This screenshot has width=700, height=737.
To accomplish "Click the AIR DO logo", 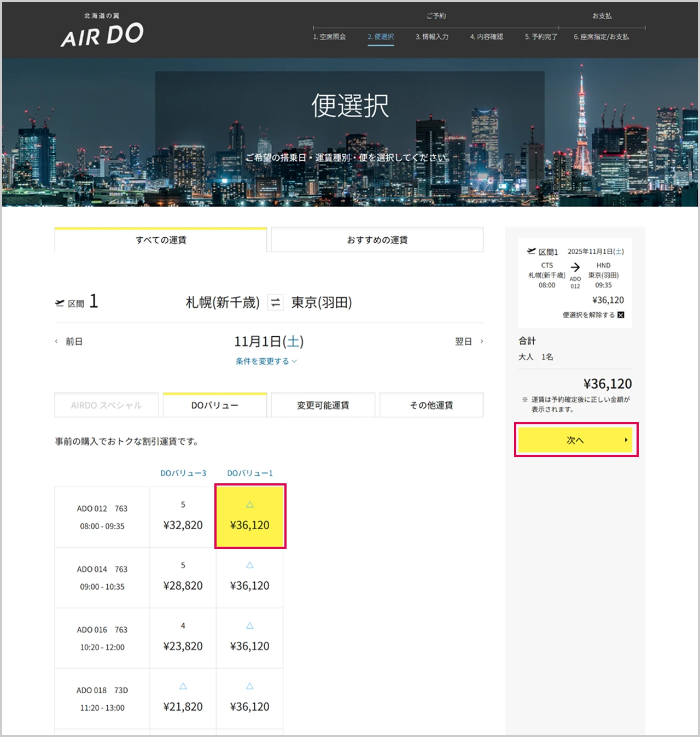I will click(102, 31).
